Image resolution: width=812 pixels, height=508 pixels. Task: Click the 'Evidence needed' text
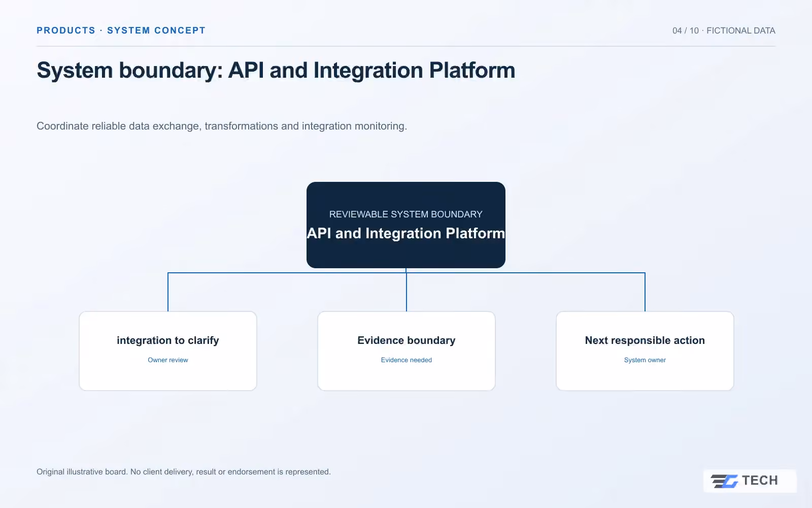tap(407, 360)
